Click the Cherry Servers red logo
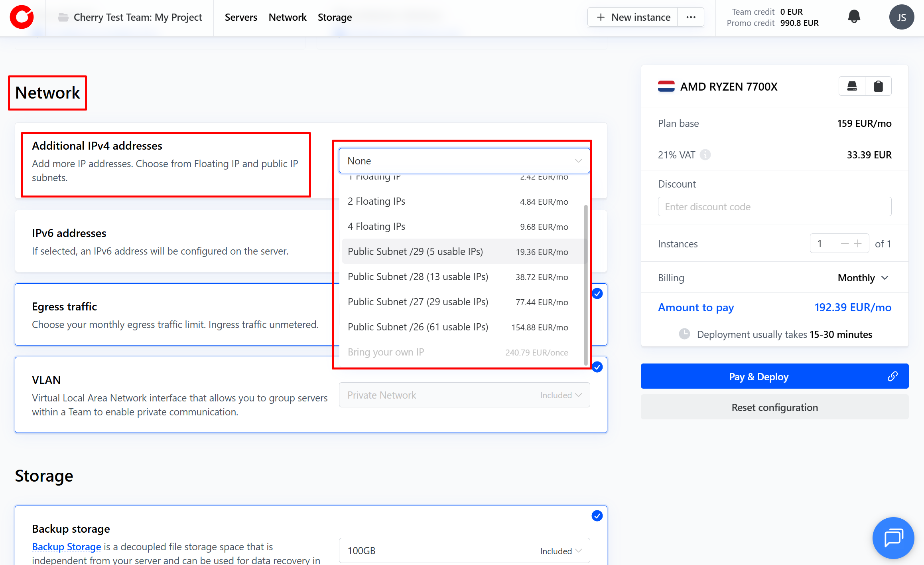The image size is (924, 565). (22, 17)
